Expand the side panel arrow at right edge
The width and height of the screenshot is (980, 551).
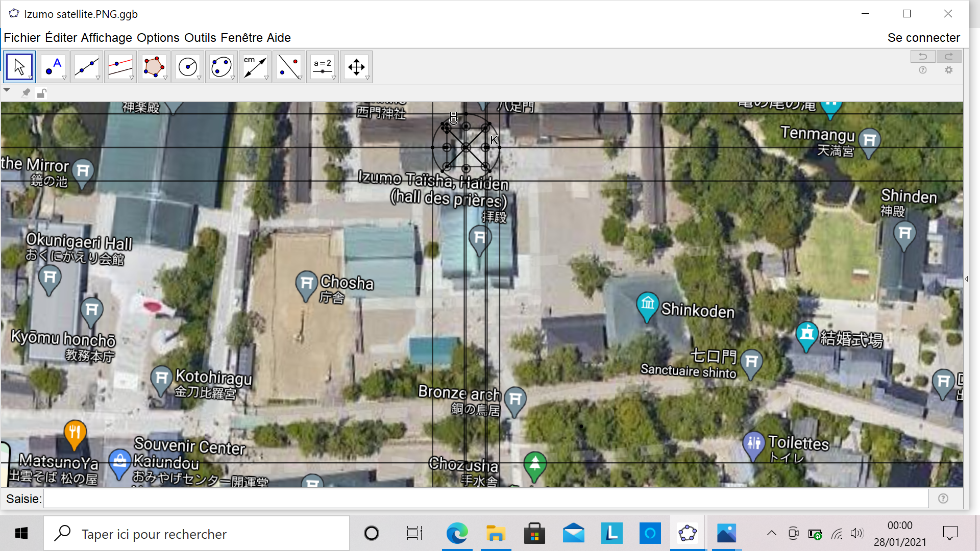(x=966, y=279)
